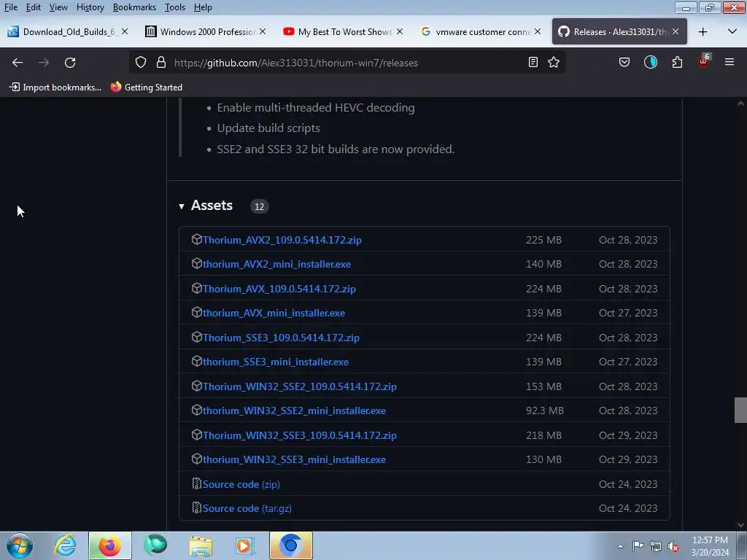Viewport: 747px width, 560px height.
Task: Open the Firefox application hamburger menu
Action: click(x=729, y=63)
